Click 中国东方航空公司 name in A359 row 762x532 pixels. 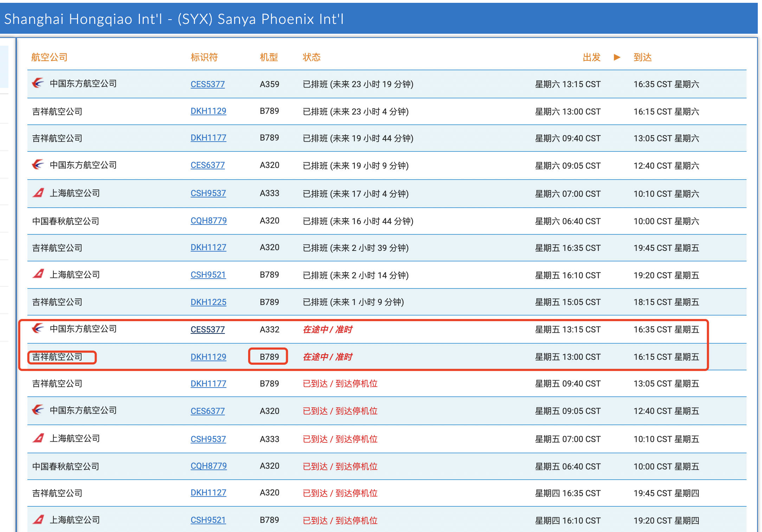83,84
